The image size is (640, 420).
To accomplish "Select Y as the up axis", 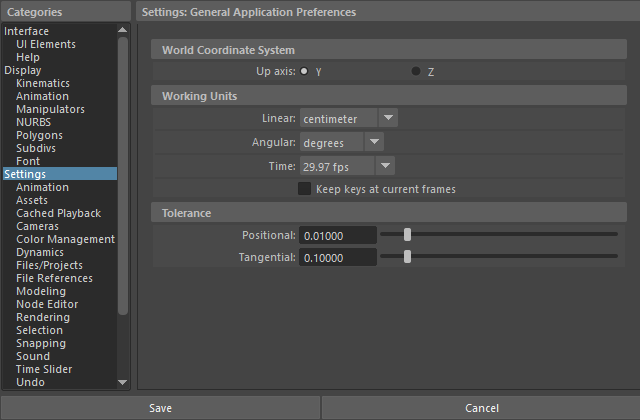I will [x=304, y=71].
